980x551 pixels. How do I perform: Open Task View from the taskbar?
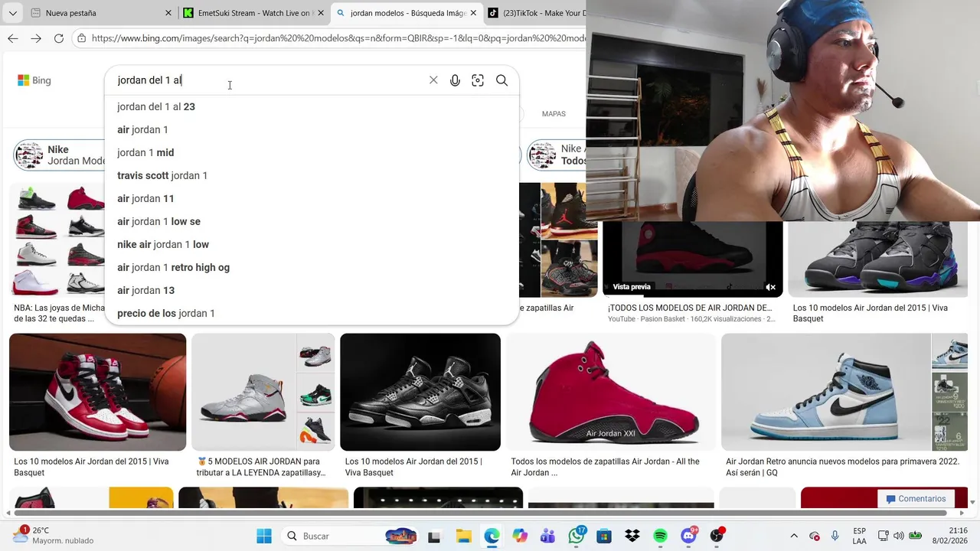(434, 536)
